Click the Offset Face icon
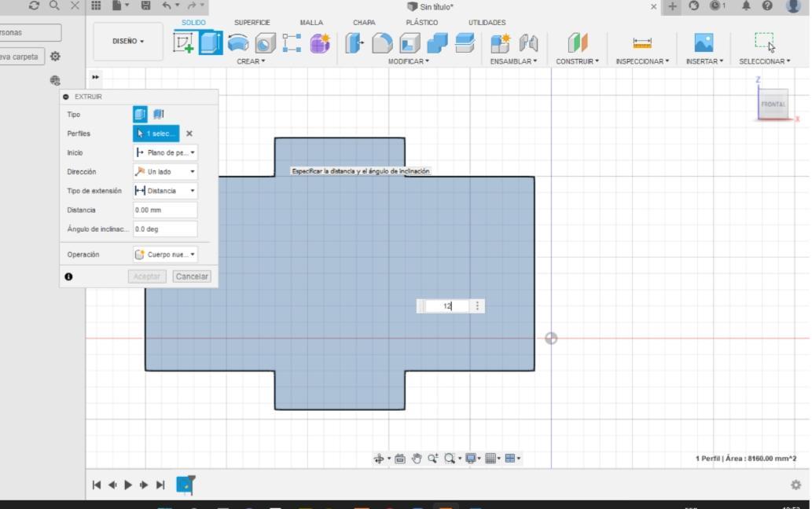Screen dimensions: 812x509 (x=465, y=43)
